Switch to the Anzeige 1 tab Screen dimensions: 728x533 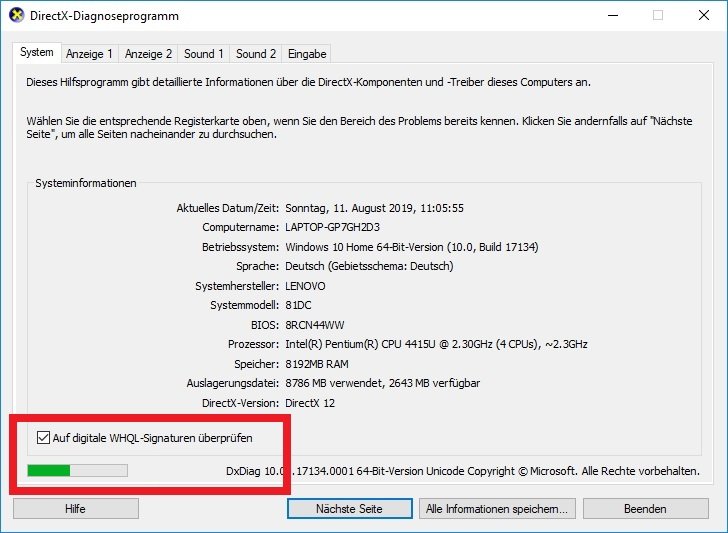coord(89,54)
